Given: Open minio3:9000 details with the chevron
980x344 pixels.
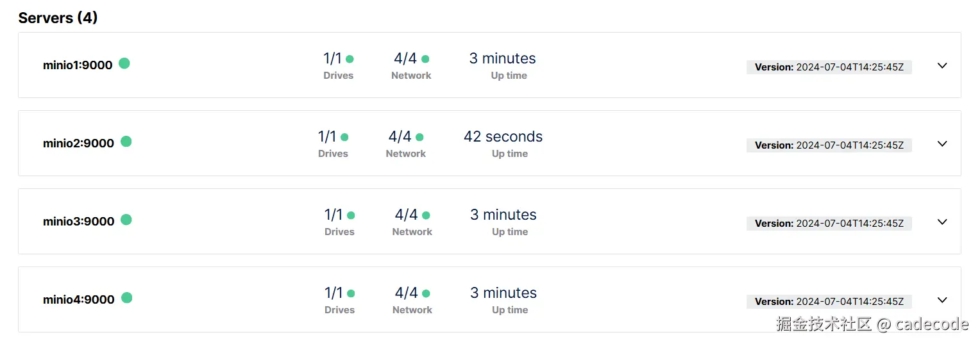Looking at the screenshot, I should pos(942,222).
